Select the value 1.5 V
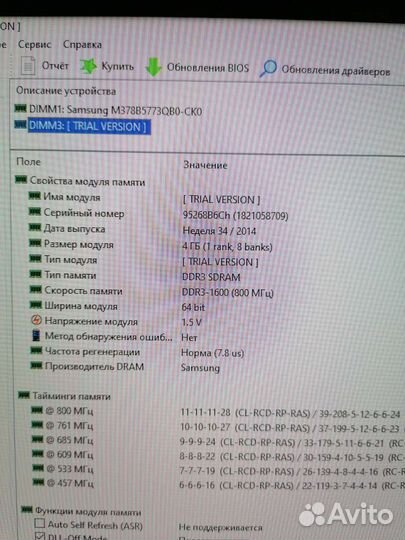405x540 pixels. (x=191, y=322)
